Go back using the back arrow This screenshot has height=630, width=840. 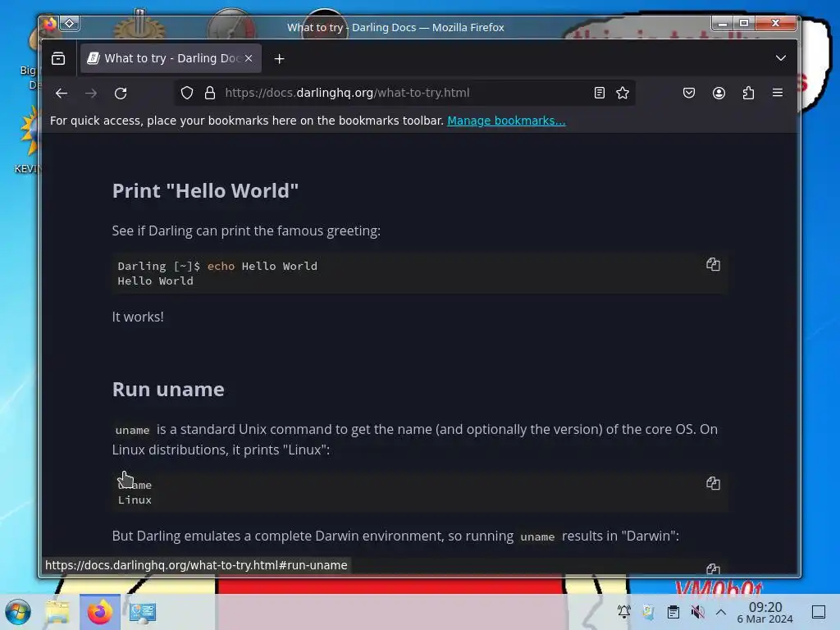coord(62,94)
